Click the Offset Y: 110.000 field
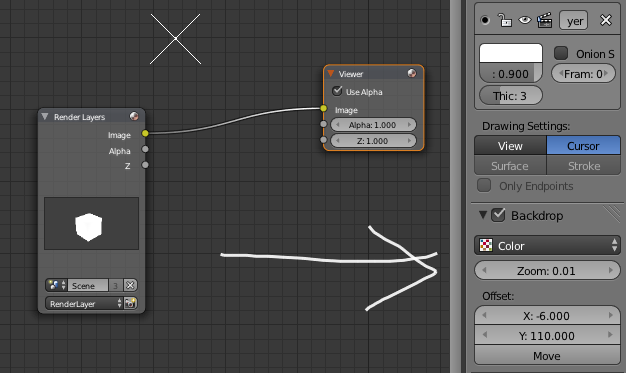This screenshot has width=626, height=373. pos(547,335)
